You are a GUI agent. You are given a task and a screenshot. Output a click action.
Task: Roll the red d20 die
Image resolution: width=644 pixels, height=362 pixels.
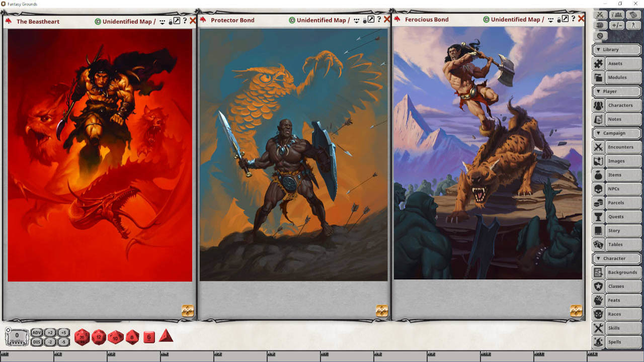tap(82, 337)
